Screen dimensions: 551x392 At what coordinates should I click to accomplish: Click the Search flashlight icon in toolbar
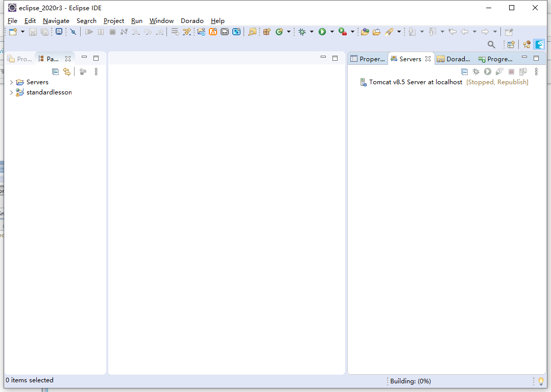tap(389, 32)
